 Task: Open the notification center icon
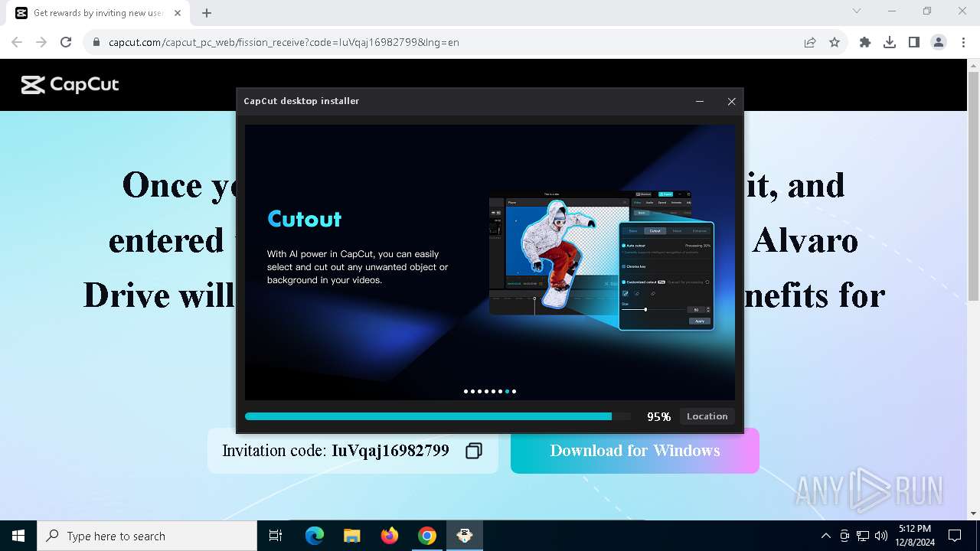point(955,536)
